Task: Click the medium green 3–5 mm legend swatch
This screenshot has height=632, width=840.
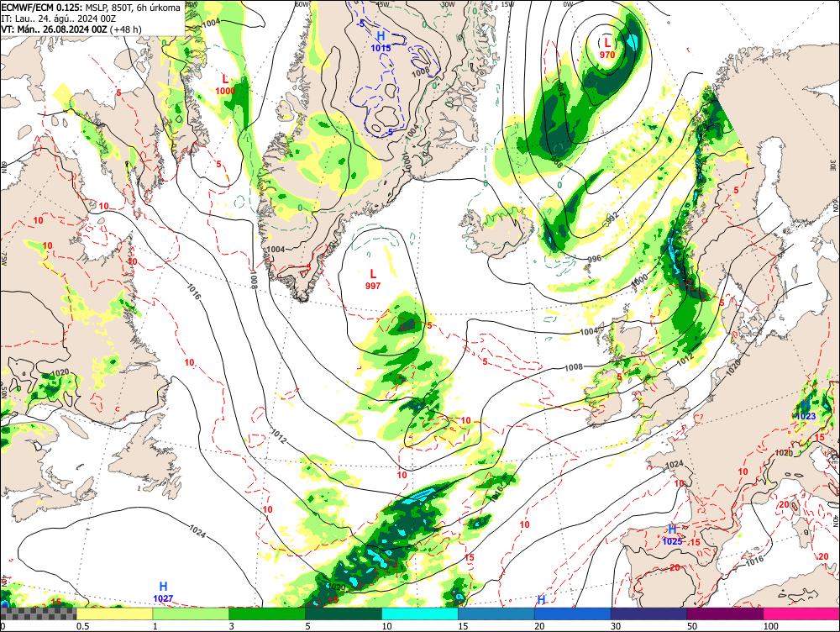Action: point(267,614)
